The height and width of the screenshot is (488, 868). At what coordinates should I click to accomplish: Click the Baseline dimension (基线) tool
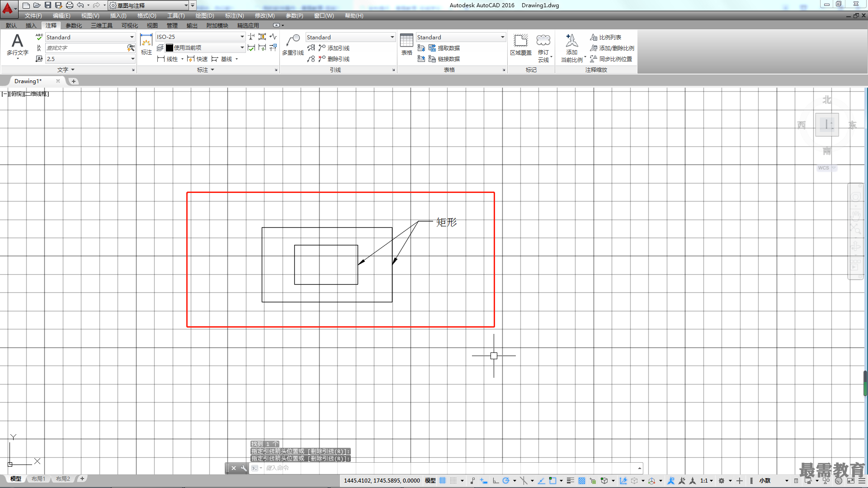pos(222,59)
